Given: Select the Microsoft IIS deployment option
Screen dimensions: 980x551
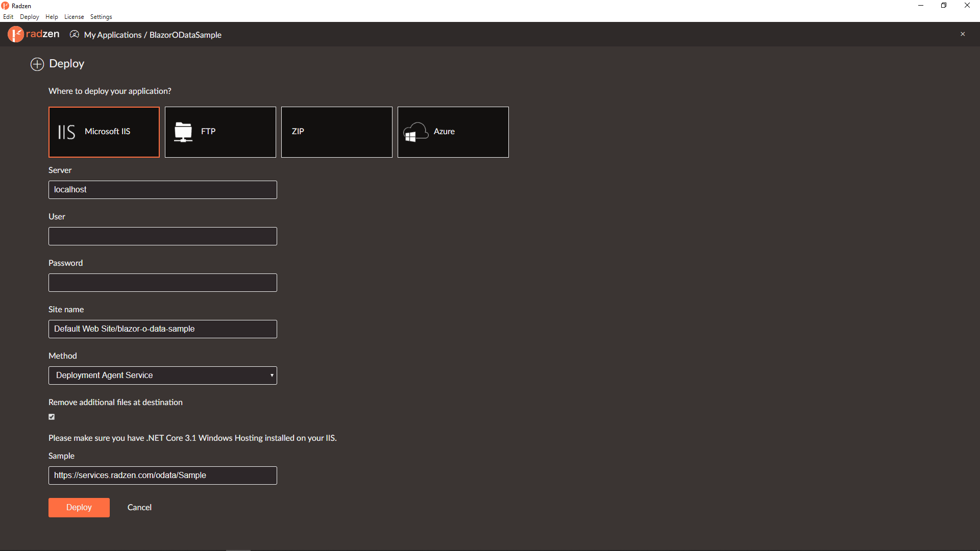Looking at the screenshot, I should [x=104, y=132].
